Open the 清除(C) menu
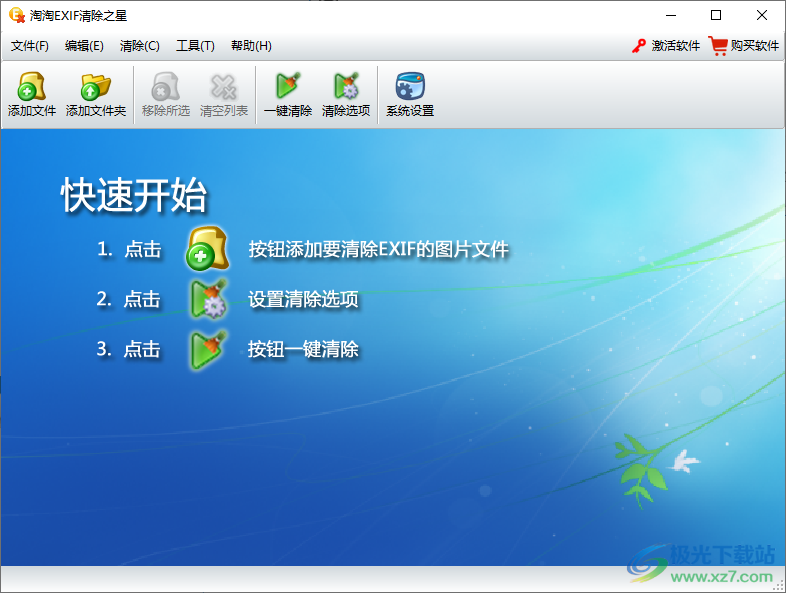The height and width of the screenshot is (593, 786). [139, 46]
